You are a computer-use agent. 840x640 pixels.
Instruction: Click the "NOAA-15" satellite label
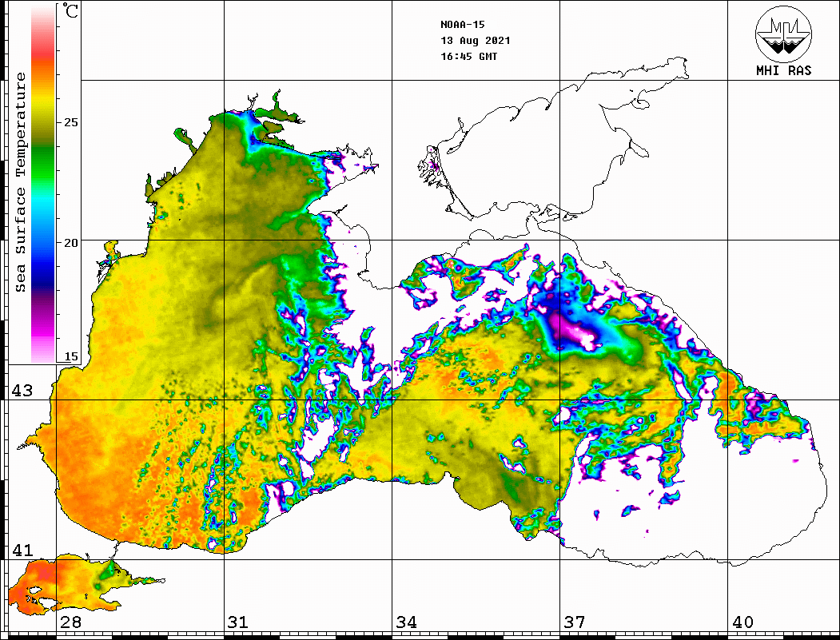click(x=462, y=25)
